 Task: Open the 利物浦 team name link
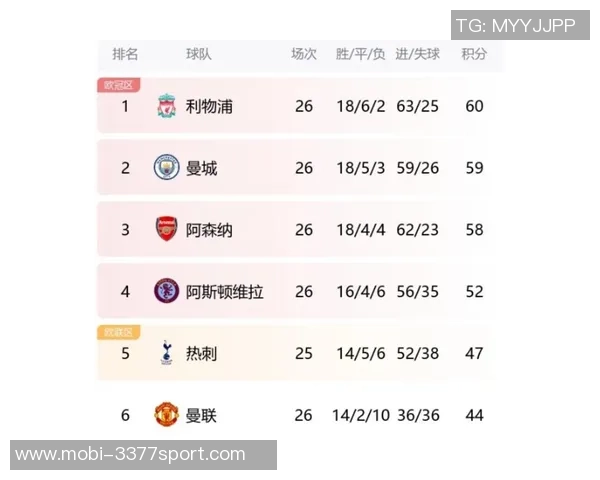click(x=209, y=106)
